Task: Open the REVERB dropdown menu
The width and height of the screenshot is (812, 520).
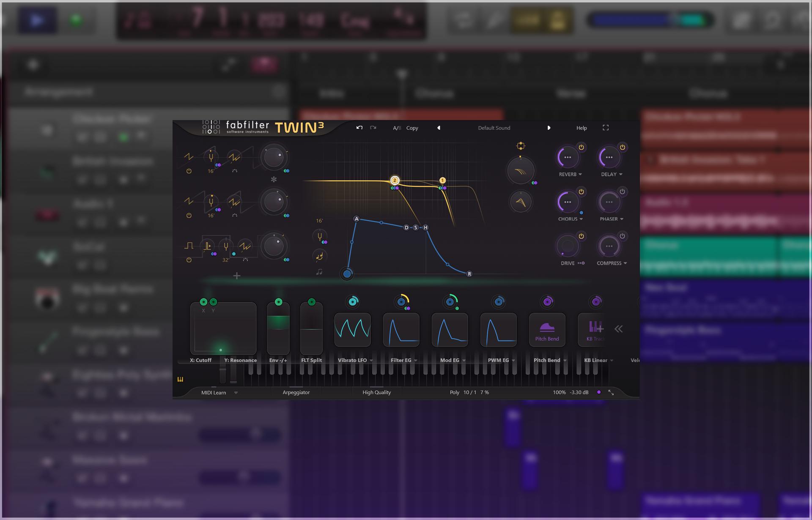Action: point(571,174)
